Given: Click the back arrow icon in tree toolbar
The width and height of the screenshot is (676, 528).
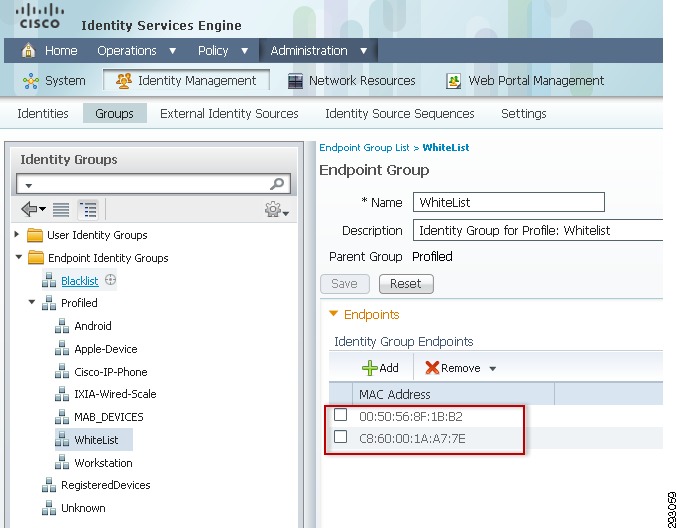Looking at the screenshot, I should click(29, 209).
